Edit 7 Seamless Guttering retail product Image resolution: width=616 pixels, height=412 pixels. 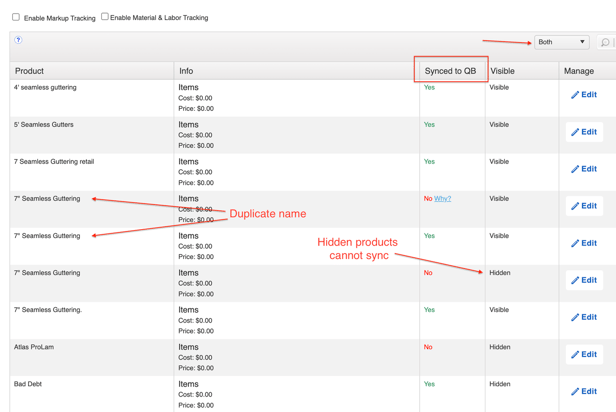[584, 169]
